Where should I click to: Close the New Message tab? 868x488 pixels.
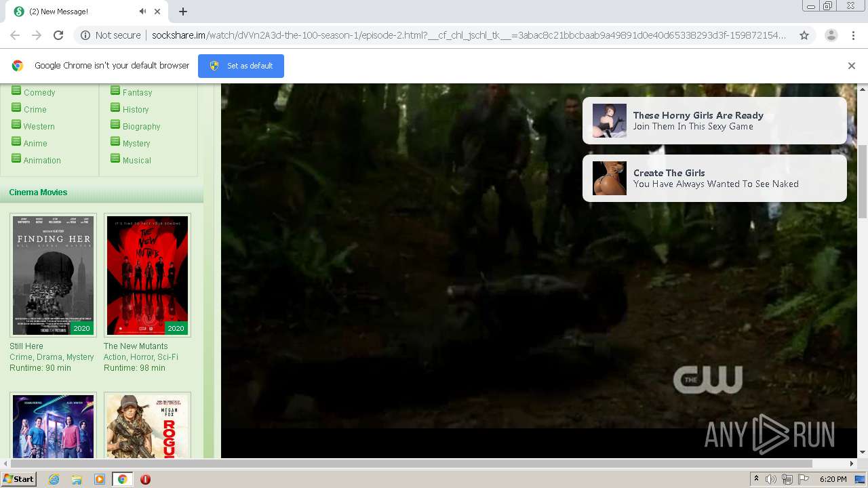pos(158,12)
